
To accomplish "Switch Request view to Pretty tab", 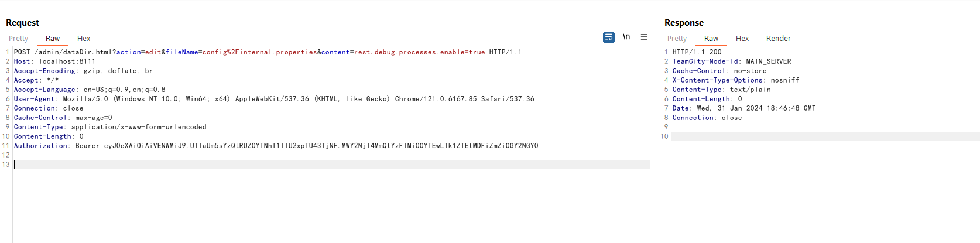I will [x=18, y=38].
